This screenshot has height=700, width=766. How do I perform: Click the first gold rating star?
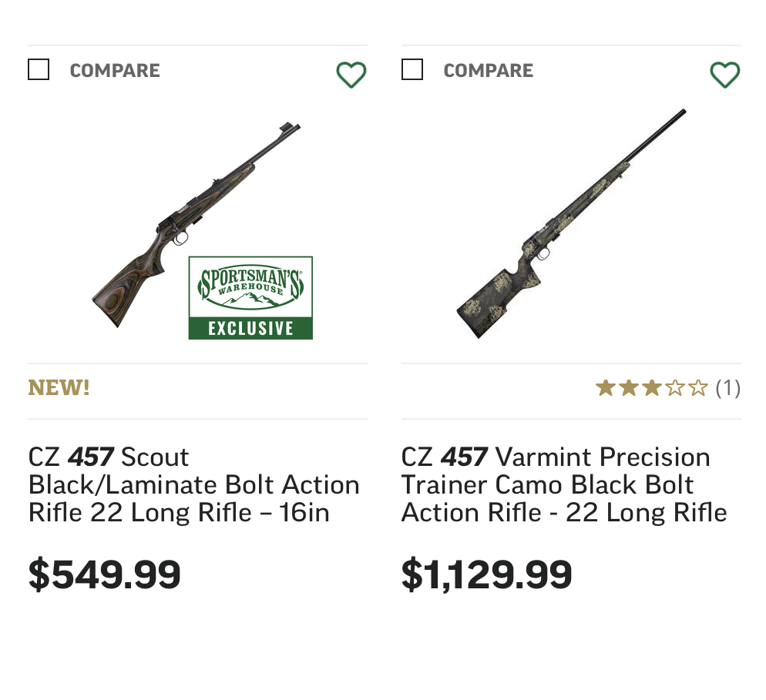click(x=605, y=388)
